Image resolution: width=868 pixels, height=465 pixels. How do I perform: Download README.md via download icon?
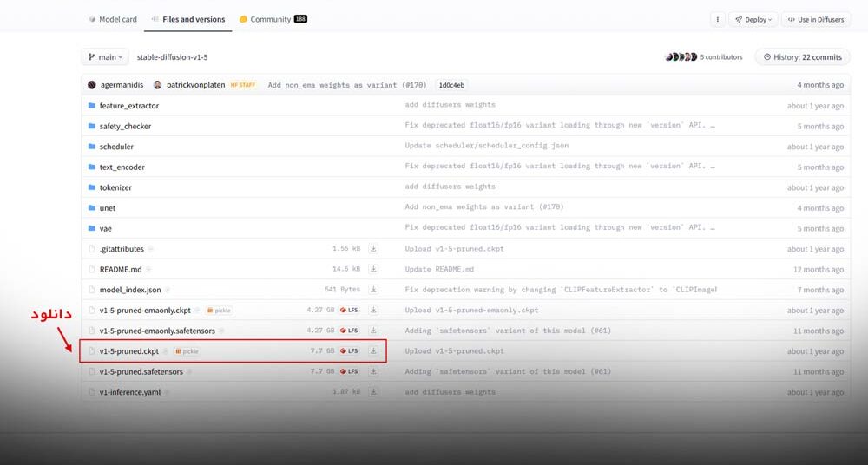point(373,269)
